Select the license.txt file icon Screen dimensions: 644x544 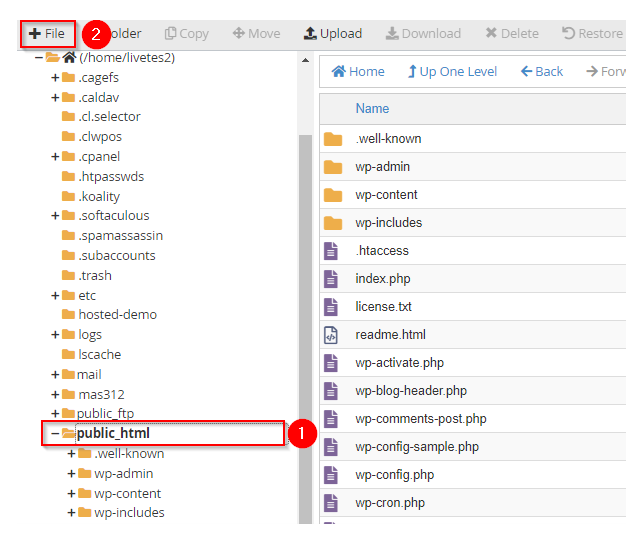(331, 307)
